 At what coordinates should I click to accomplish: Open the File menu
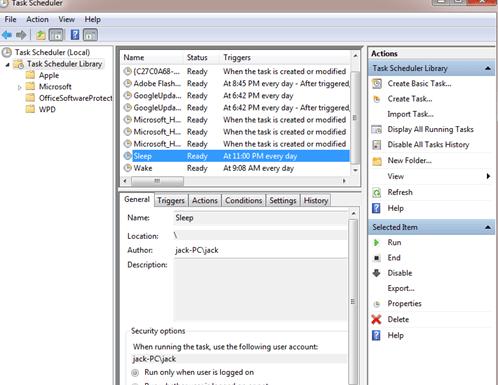(x=10, y=19)
